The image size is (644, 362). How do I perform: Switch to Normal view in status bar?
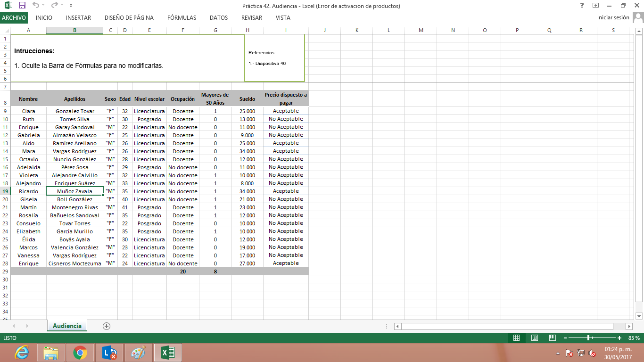click(516, 338)
